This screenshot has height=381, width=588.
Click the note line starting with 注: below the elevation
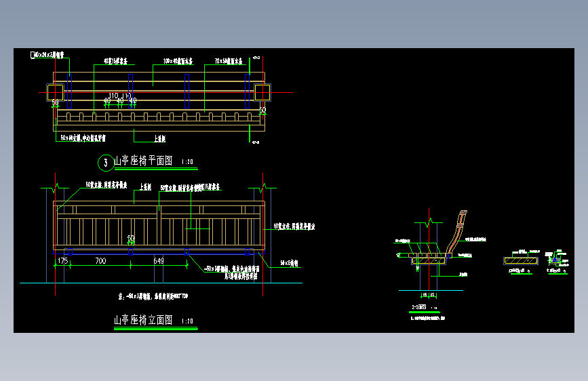(153, 296)
